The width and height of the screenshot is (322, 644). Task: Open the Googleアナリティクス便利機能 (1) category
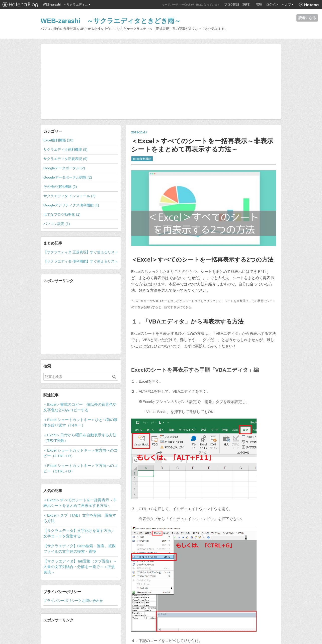[x=71, y=205]
